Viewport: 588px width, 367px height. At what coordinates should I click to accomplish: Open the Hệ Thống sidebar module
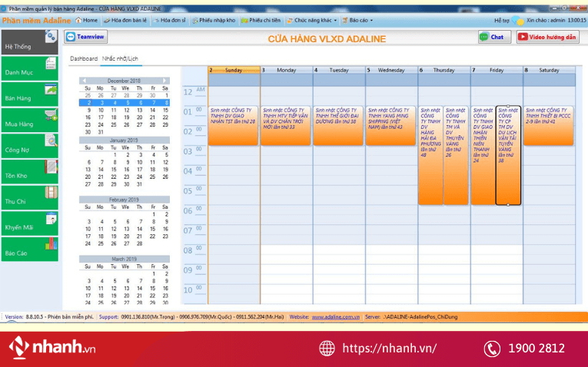(x=30, y=42)
